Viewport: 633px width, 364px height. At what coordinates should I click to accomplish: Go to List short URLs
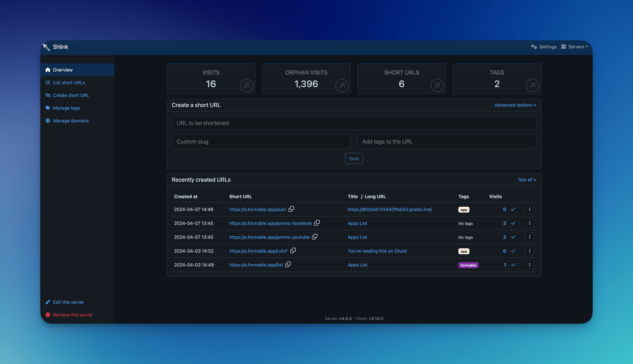tap(69, 83)
